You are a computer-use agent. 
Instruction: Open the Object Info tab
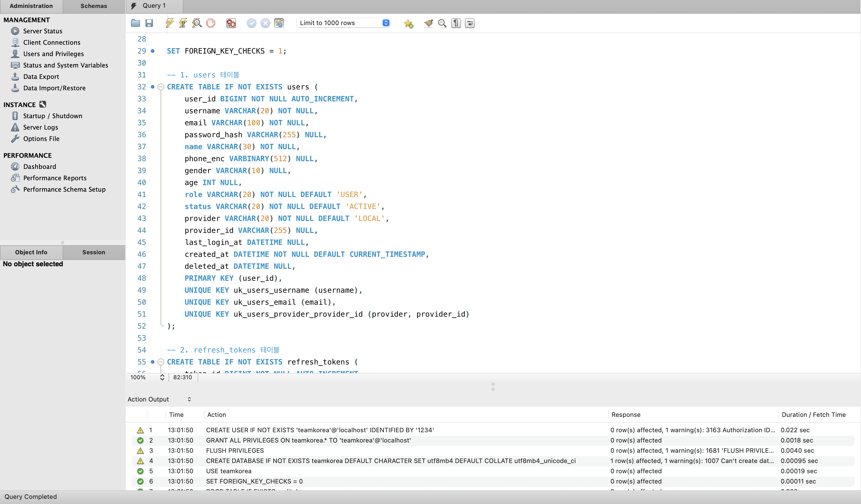[x=31, y=252]
